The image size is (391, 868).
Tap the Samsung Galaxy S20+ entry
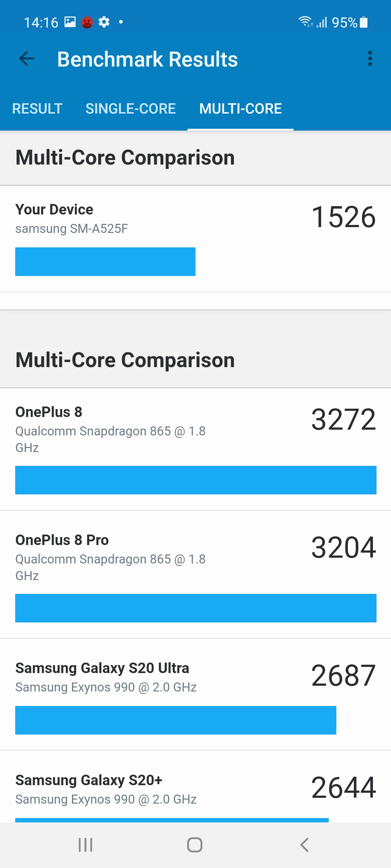[195, 788]
